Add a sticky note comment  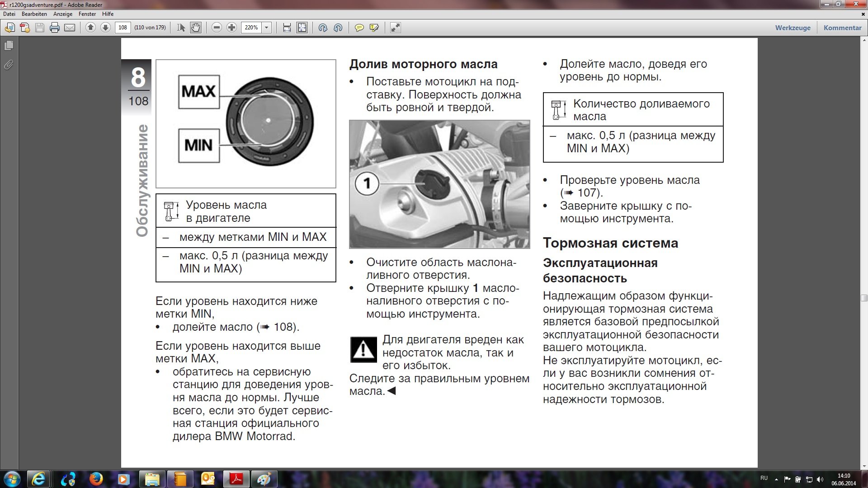point(359,28)
